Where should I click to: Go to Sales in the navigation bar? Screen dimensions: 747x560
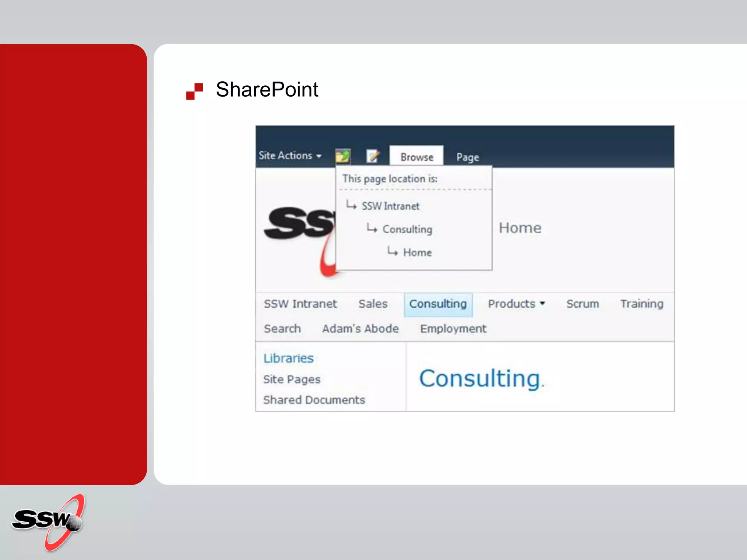click(373, 304)
